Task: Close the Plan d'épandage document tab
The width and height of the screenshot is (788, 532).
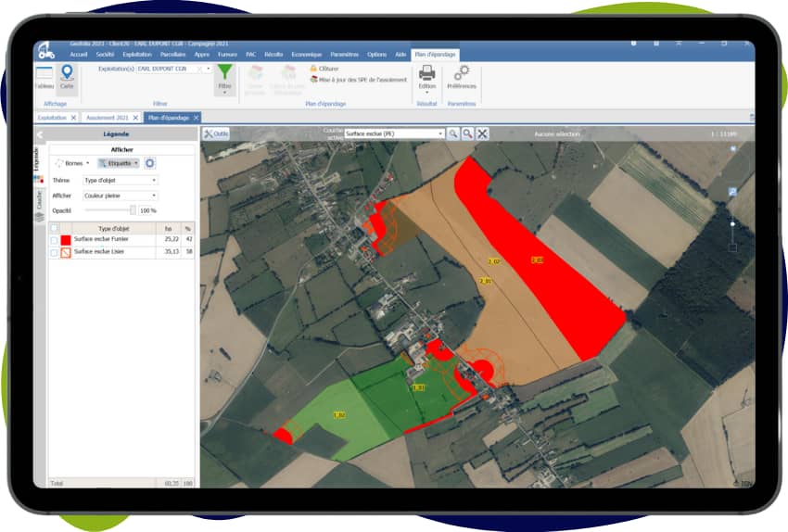Action: (196, 118)
